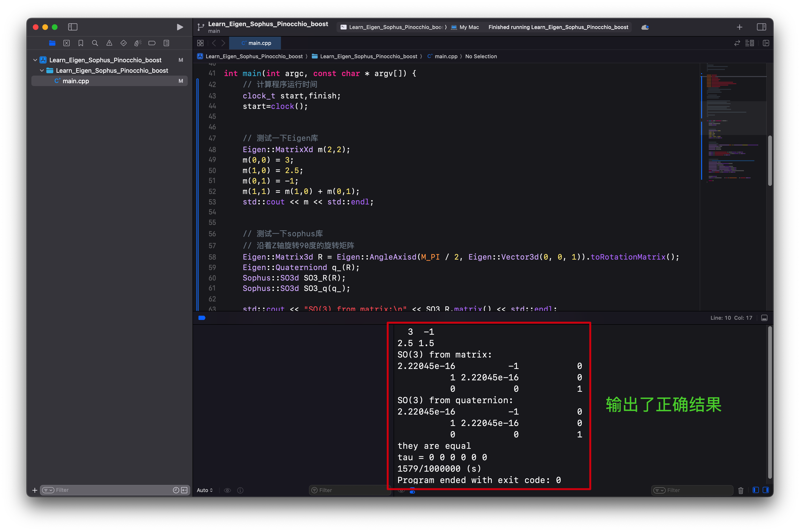Run the project with the play button
The width and height of the screenshot is (800, 532).
[x=180, y=27]
